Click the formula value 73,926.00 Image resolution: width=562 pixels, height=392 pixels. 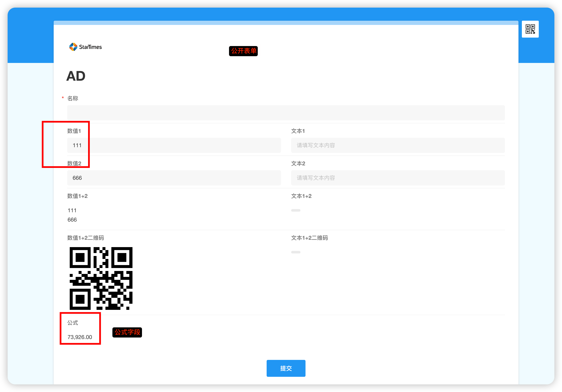80,337
